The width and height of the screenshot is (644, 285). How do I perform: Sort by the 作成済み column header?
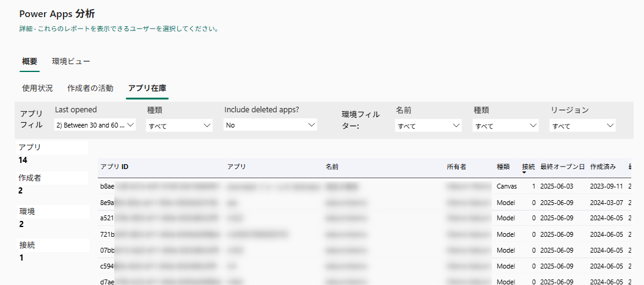[603, 167]
